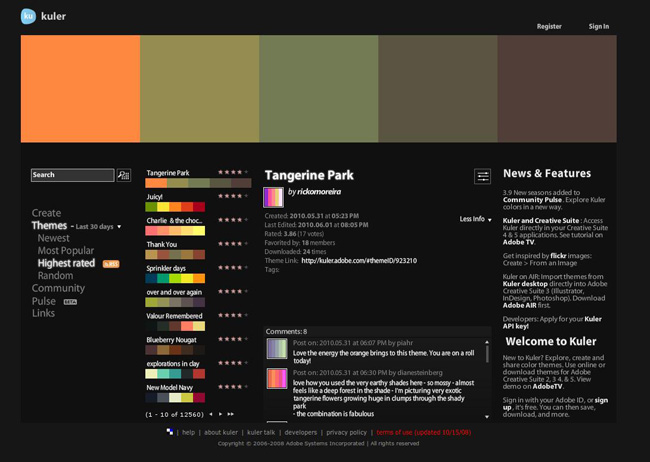Image resolution: width=650 pixels, height=462 pixels.
Task: Go to next page of themes
Action: point(220,414)
